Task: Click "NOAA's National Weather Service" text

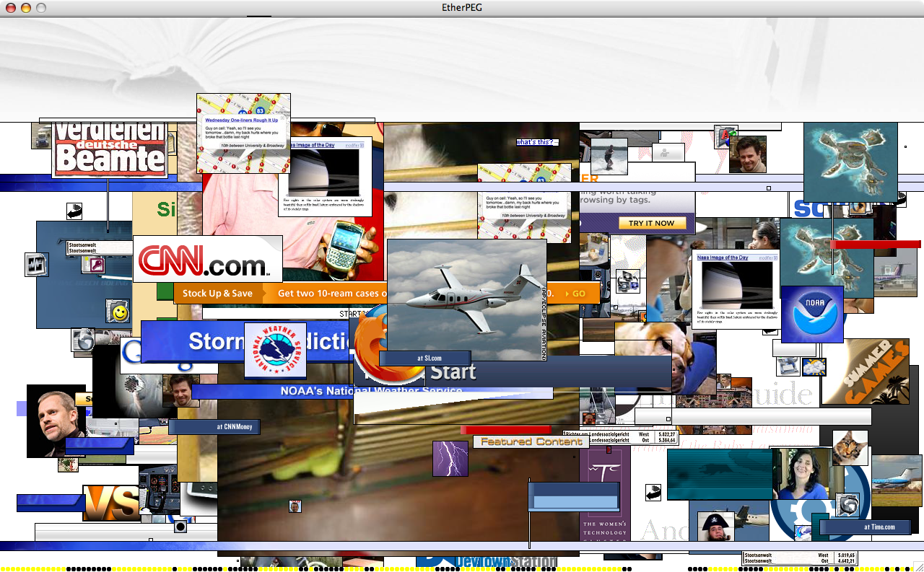Action: coord(371,391)
